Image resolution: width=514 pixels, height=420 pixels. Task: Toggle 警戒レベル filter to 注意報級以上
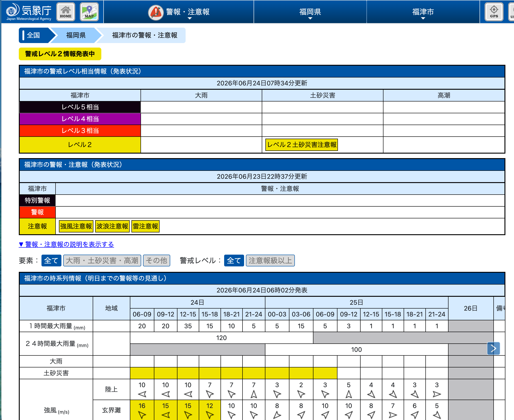click(x=270, y=261)
